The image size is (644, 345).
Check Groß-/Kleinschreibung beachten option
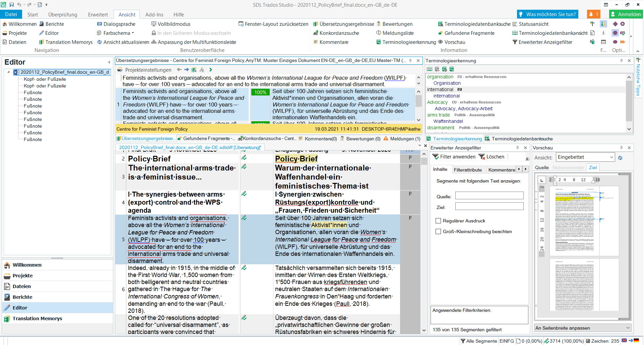[438, 232]
